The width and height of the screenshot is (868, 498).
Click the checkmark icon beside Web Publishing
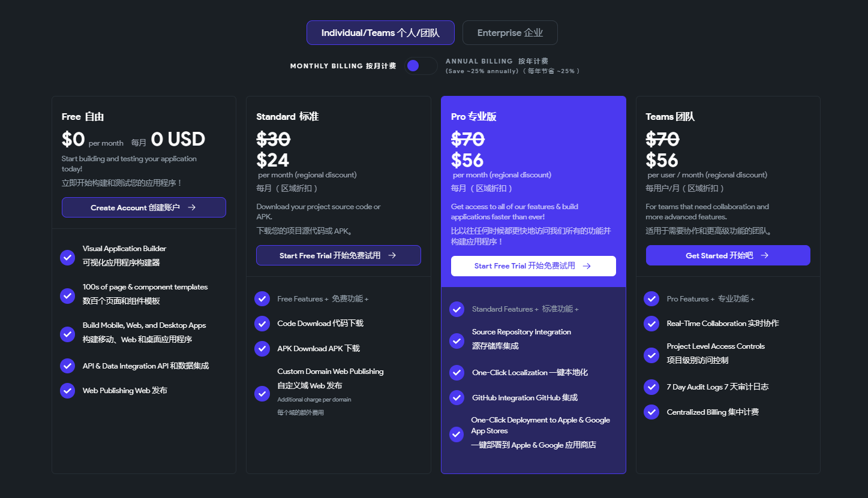click(x=67, y=390)
